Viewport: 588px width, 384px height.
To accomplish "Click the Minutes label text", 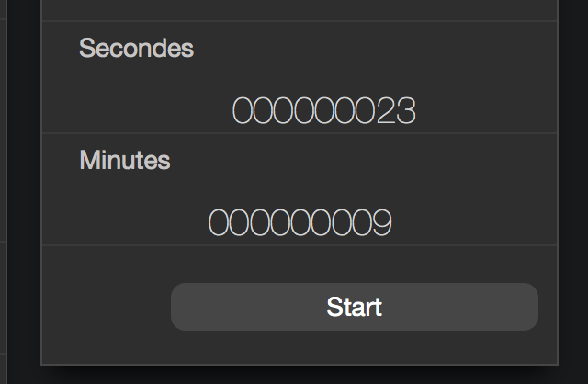I will 125,161.
